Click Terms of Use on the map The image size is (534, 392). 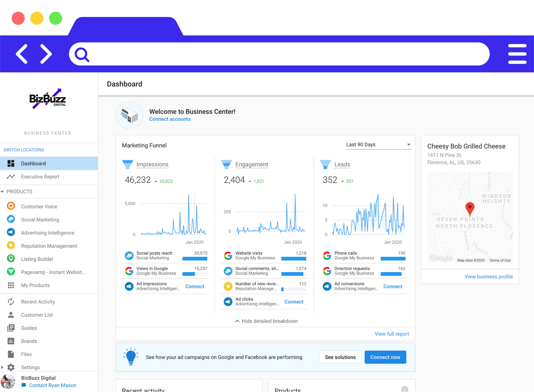click(500, 260)
